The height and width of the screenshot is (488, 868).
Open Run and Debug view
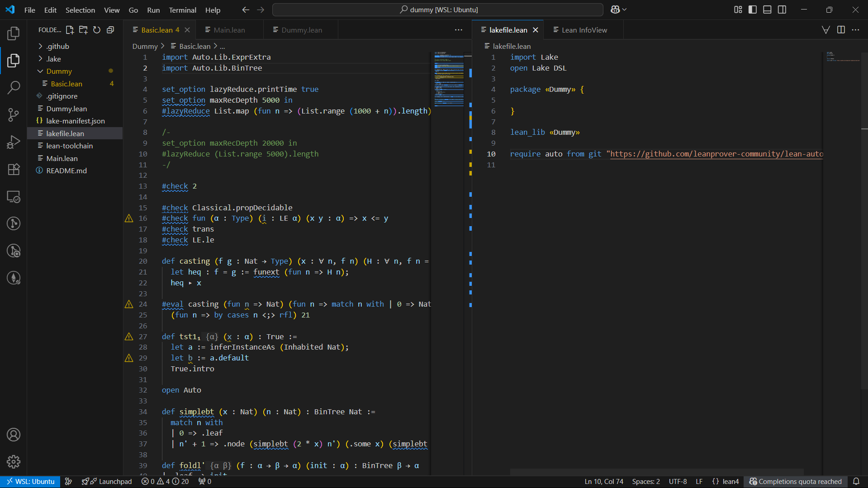click(x=14, y=142)
